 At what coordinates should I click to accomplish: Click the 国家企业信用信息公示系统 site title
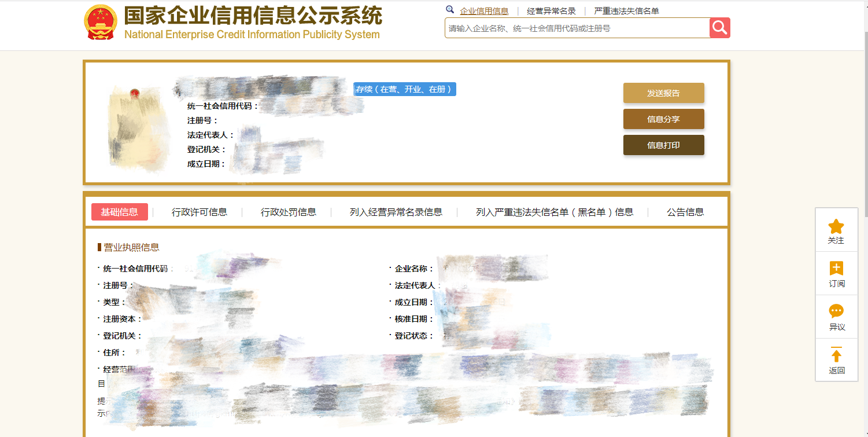pos(253,16)
